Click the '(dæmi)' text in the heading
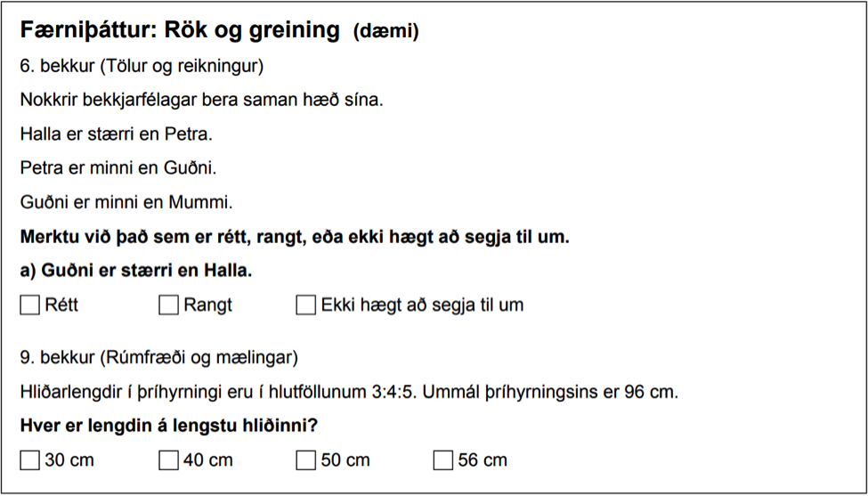This screenshot has height=496, width=868. click(x=386, y=33)
